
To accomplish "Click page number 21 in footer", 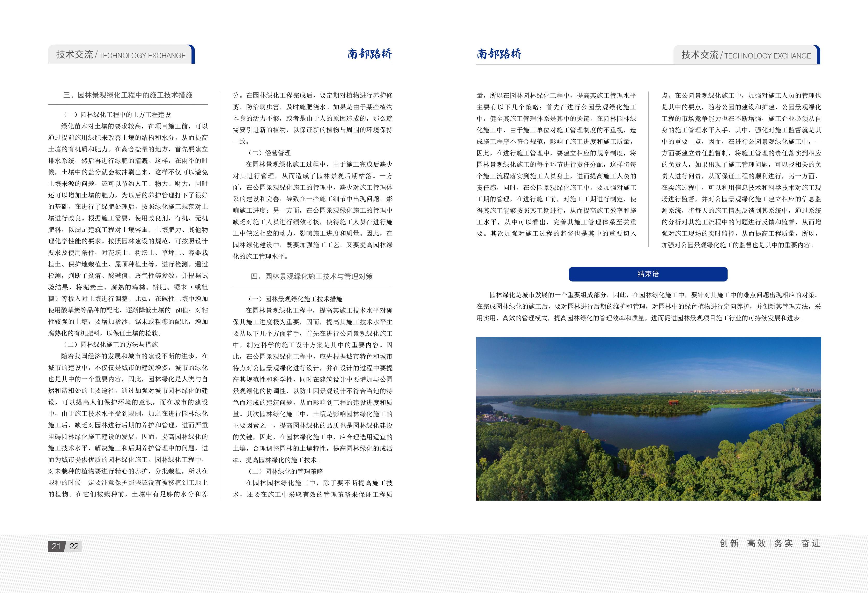I will (56, 546).
